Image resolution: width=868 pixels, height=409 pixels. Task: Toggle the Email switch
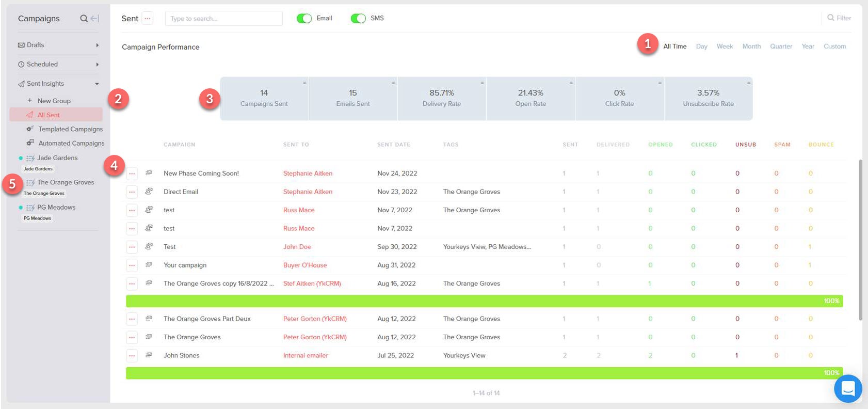(x=304, y=18)
